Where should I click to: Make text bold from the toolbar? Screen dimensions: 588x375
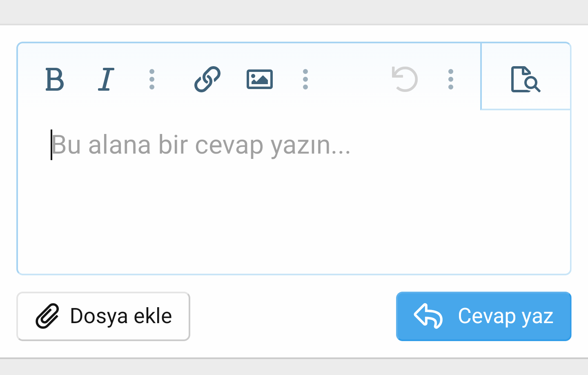(x=55, y=79)
